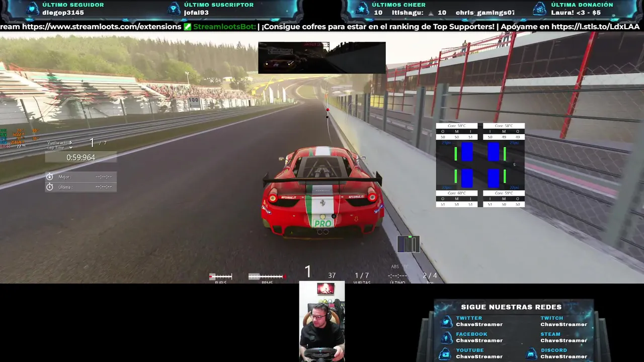Click the stopwatch icon beside Mejor
Image resolution: width=644 pixels, height=362 pixels.
pos(50,177)
